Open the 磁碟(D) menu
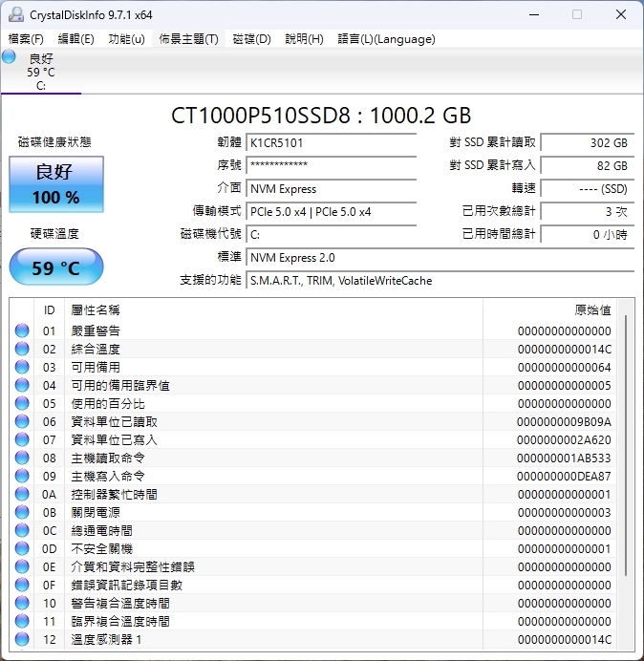The height and width of the screenshot is (661, 644). (x=251, y=39)
